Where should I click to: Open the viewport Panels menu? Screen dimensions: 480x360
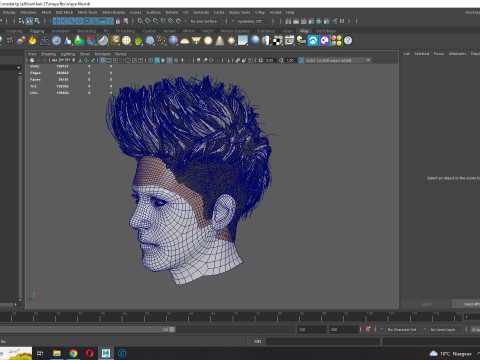click(120, 54)
